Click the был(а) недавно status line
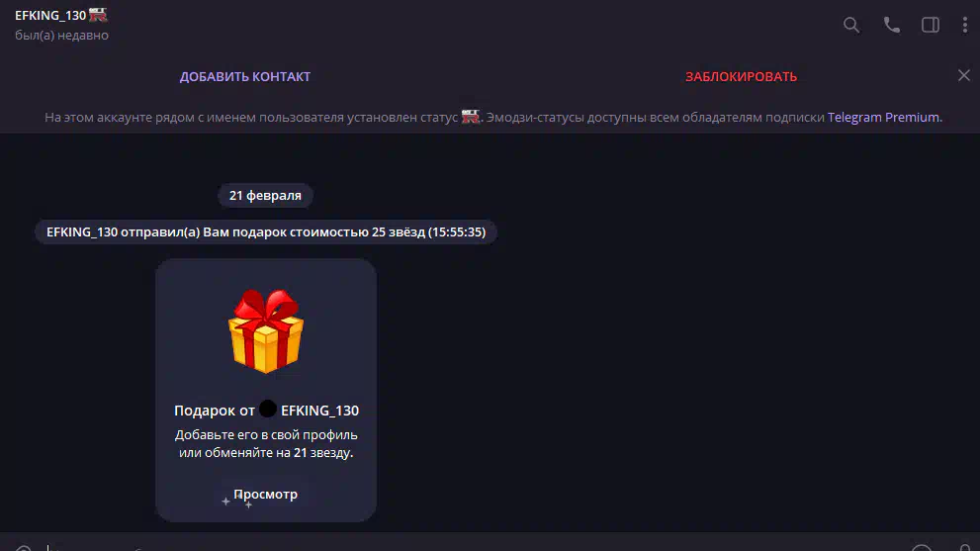Viewport: 980px width, 551px height. [62, 35]
